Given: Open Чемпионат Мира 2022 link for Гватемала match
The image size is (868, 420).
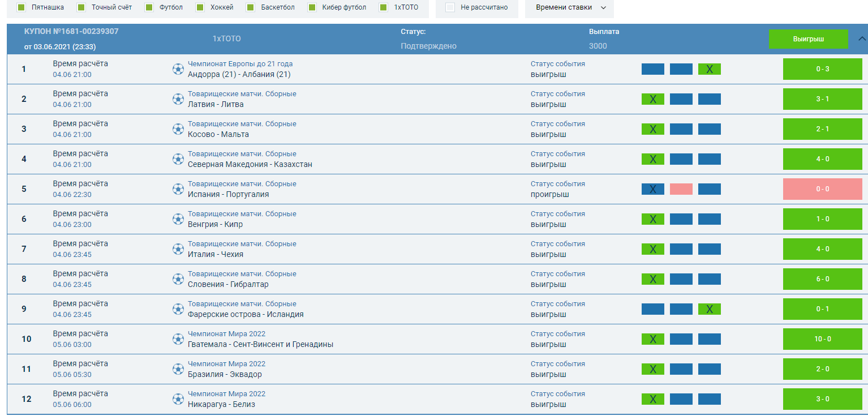Looking at the screenshot, I should tap(226, 334).
